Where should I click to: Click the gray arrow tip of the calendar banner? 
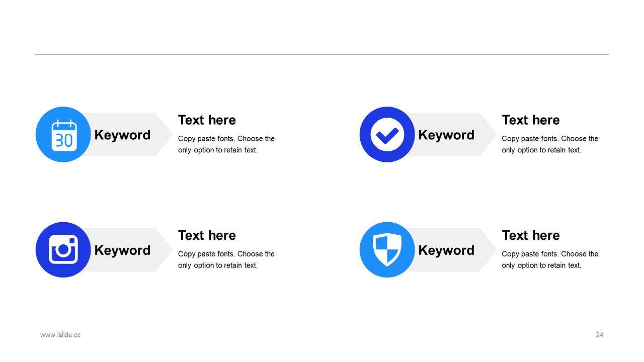pyautogui.click(x=164, y=134)
